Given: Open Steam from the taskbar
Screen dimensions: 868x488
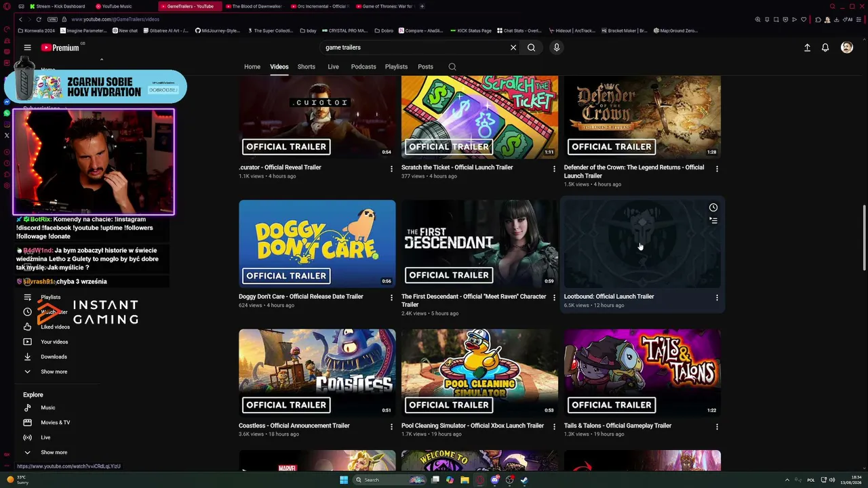Looking at the screenshot, I should point(525,480).
